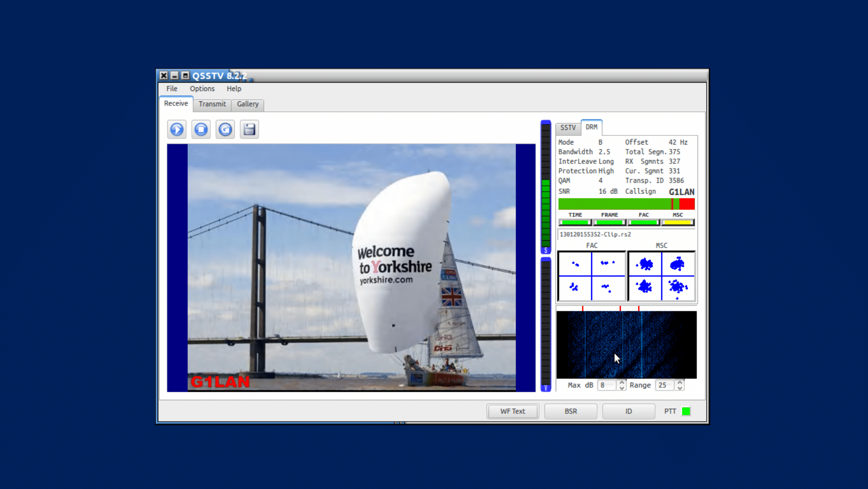Maximize the QSSTV window

[x=185, y=76]
